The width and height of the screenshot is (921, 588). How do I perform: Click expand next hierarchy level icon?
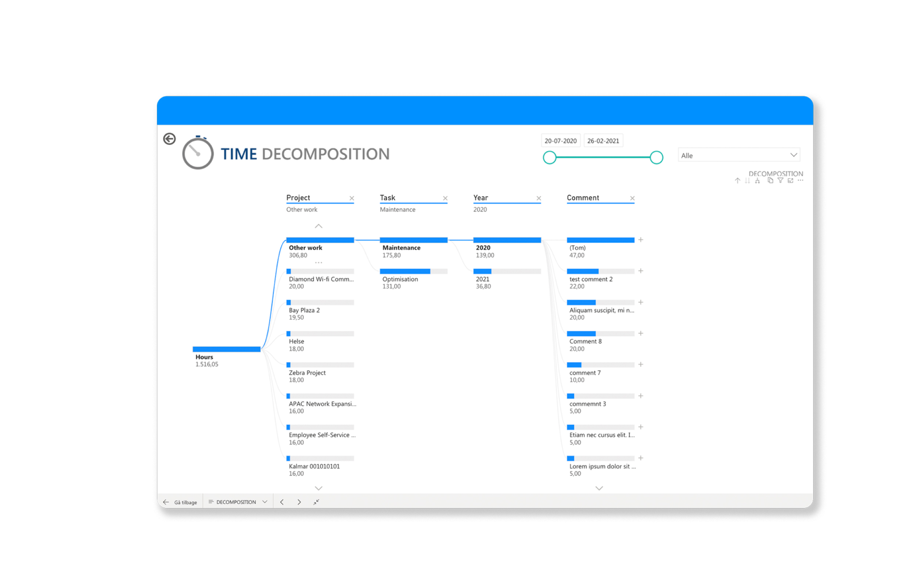pyautogui.click(x=757, y=181)
